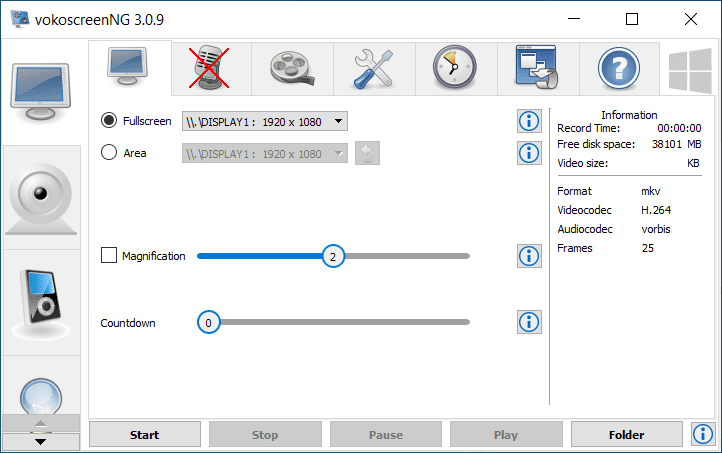Click the Frames value 25

647,248
